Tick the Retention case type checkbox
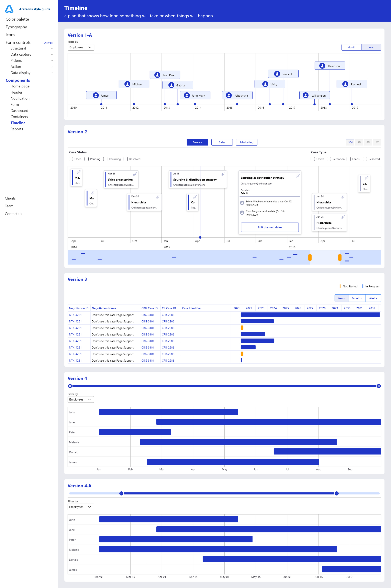The image size is (391, 588). 329,159
